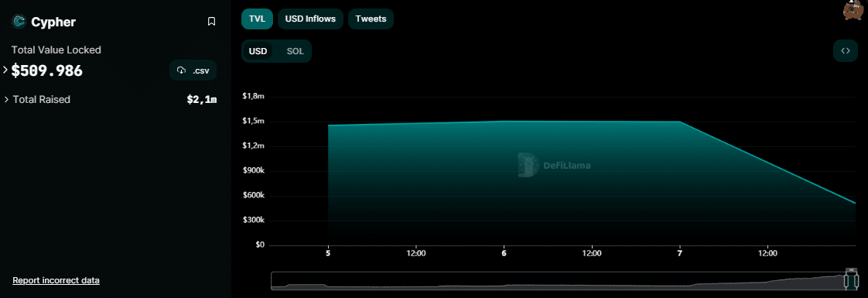
Task: Enable the Tweets chart overlay
Action: pyautogui.click(x=371, y=19)
